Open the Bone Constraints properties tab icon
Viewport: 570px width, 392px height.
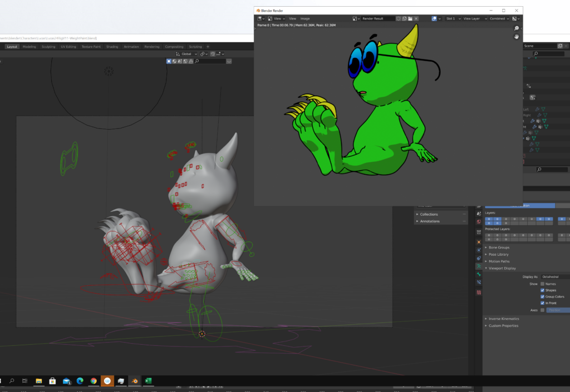pos(478,283)
